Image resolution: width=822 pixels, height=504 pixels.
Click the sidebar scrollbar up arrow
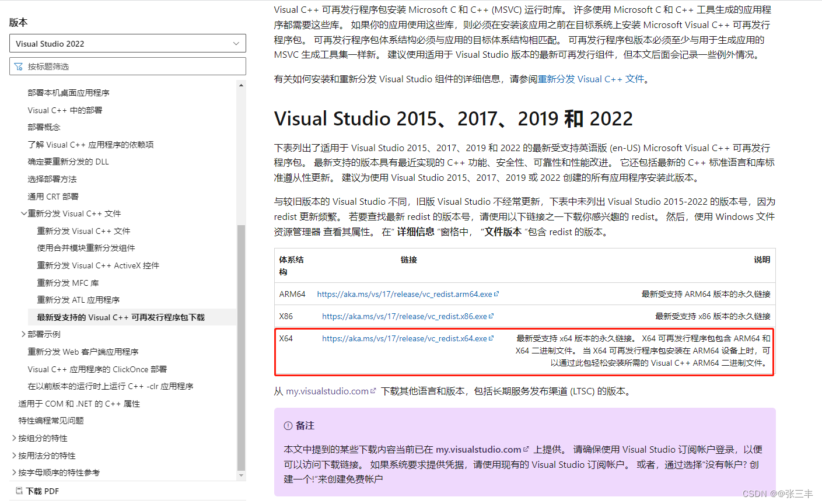241,85
